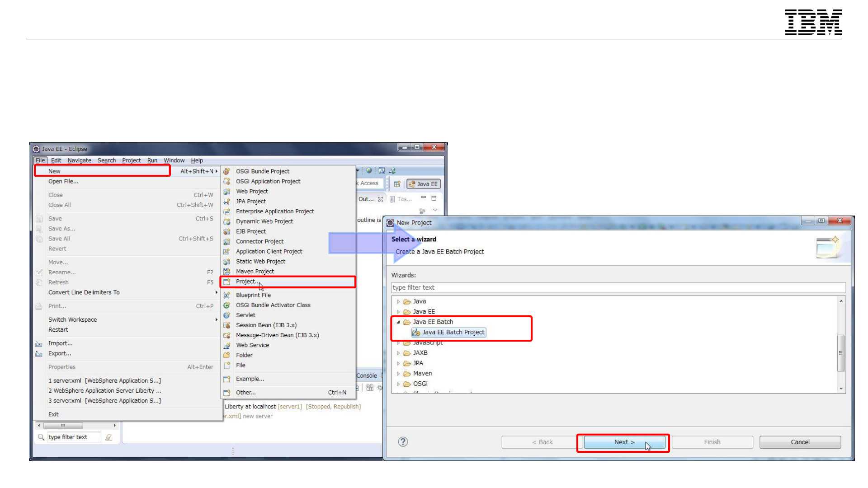The image size is (868, 488).
Task: Expand the Java wizard folder
Action: pyautogui.click(x=398, y=301)
